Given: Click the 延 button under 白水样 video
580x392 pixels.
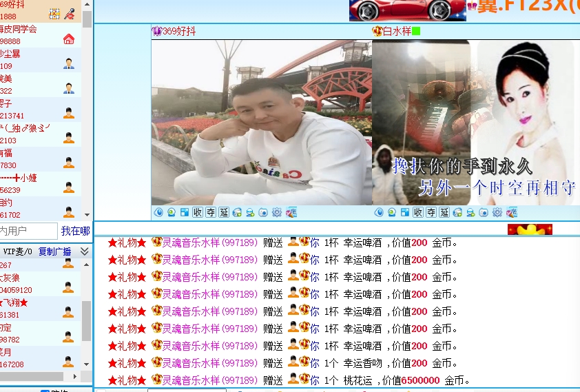Looking at the screenshot, I should (444, 212).
